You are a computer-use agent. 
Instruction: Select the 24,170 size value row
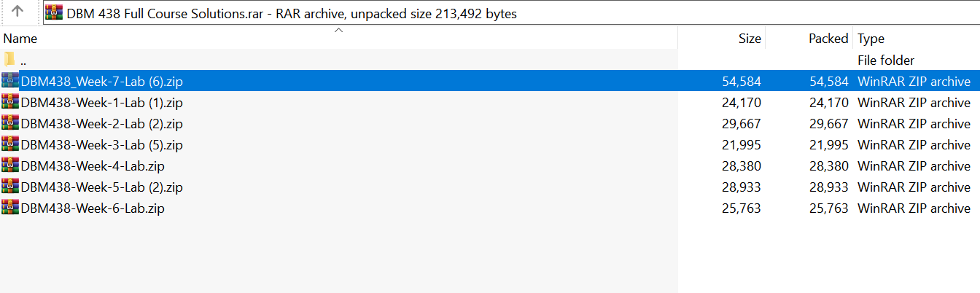click(741, 102)
